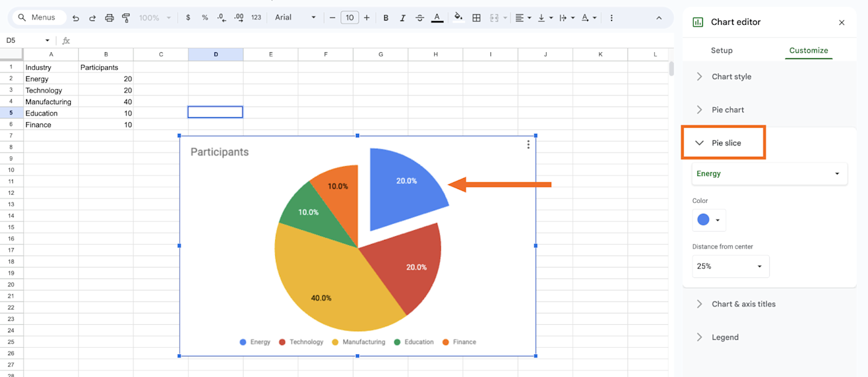Screen dimensions: 868x377
Task: Open more number formats 123
Action: point(256,18)
